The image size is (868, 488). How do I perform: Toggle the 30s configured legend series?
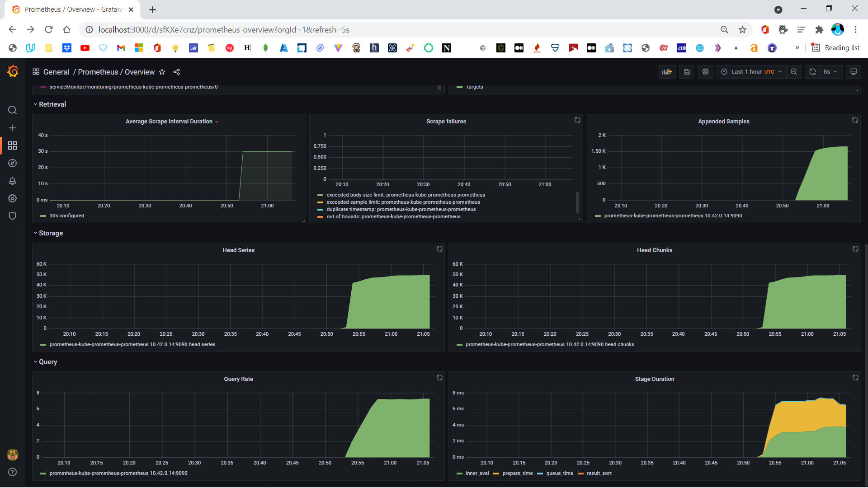click(x=66, y=216)
